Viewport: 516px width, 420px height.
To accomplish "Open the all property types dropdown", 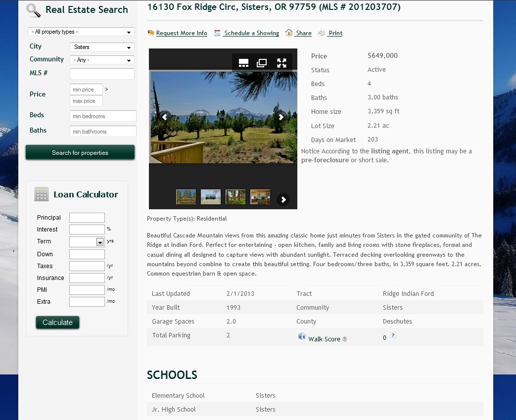I will point(81,31).
